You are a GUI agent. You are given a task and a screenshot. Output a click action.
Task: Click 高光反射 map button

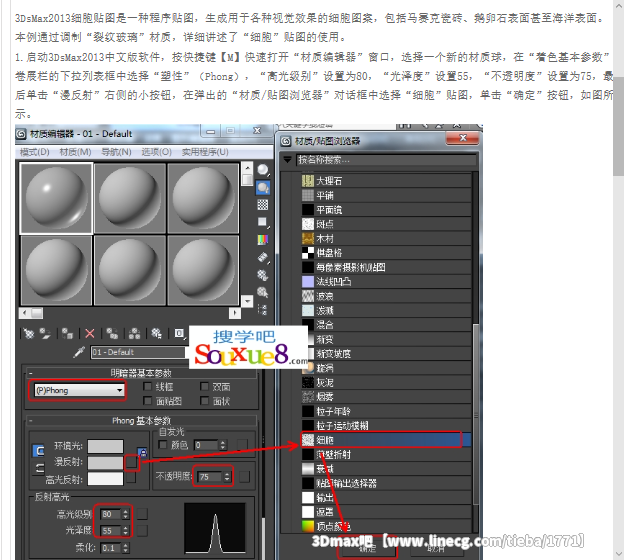coord(131,479)
